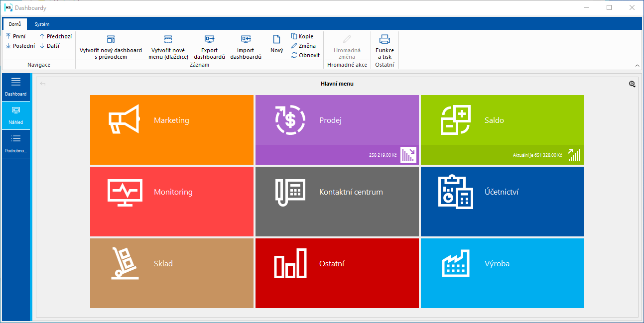
Task: Click the declining chart icon in Prodej
Action: tap(408, 155)
